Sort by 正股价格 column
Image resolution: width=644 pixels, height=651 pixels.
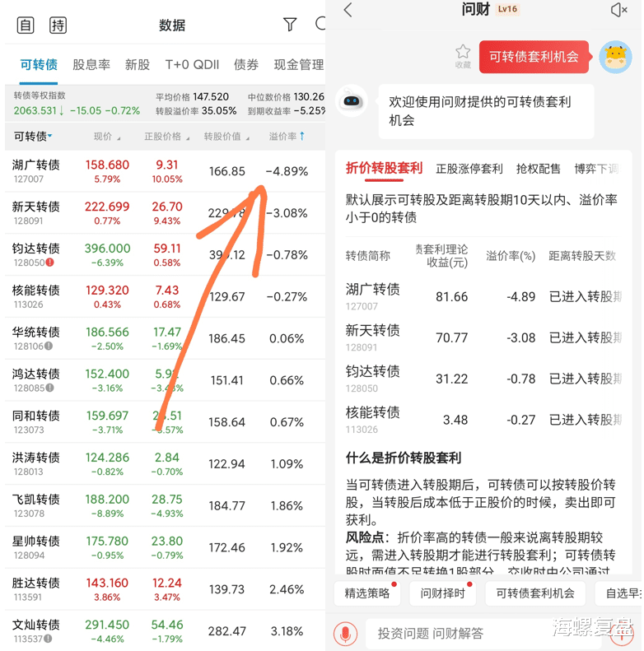click(x=166, y=137)
